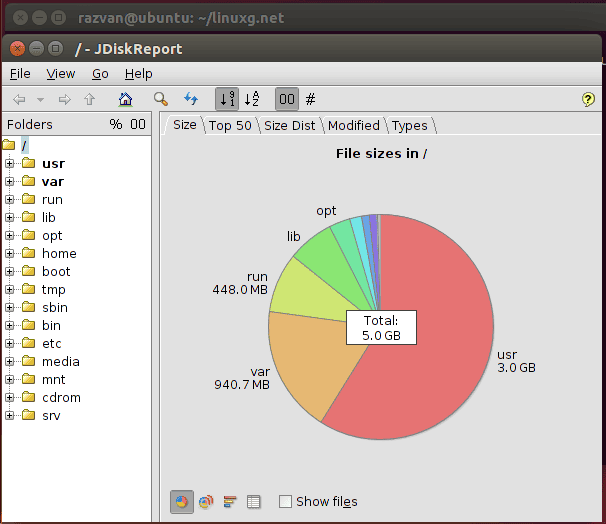Select the bin folder in the tree

[51, 325]
